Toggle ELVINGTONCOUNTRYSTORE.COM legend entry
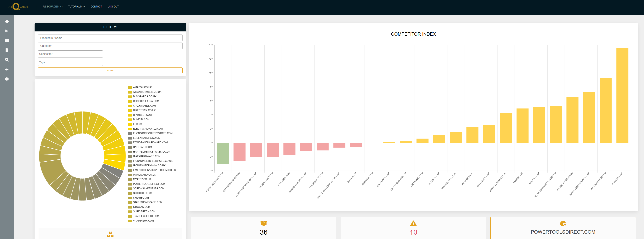Image resolution: width=644 pixels, height=239 pixels. pyautogui.click(x=150, y=133)
